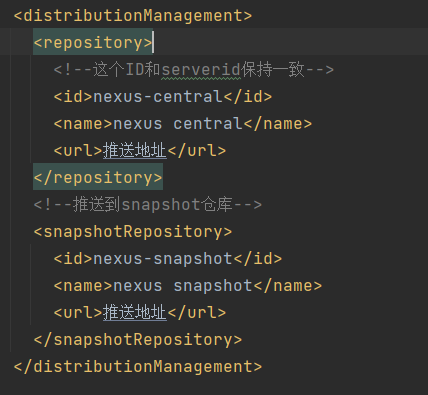Click the highlighted closing repository tag
This screenshot has width=428, height=395.
[98, 177]
